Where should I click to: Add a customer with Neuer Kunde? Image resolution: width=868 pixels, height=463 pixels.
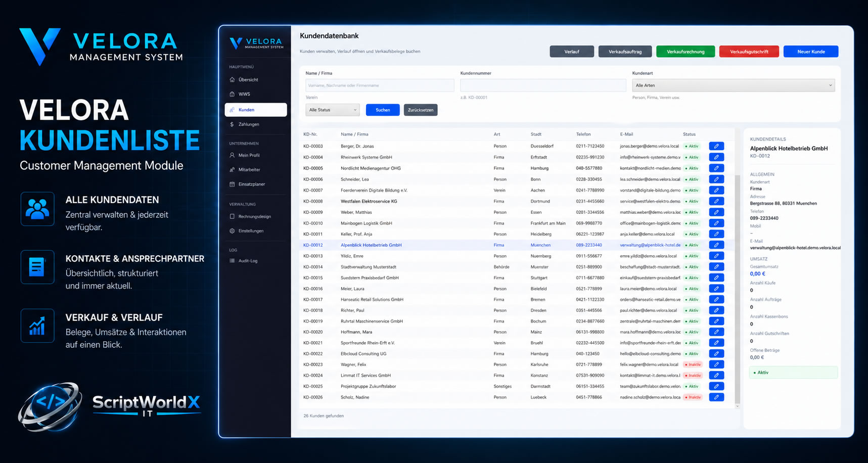811,52
